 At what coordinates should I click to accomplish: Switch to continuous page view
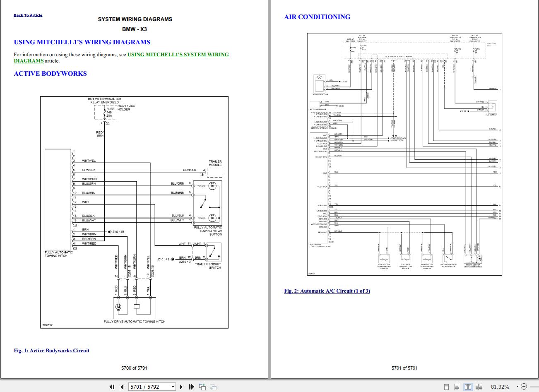457,387
